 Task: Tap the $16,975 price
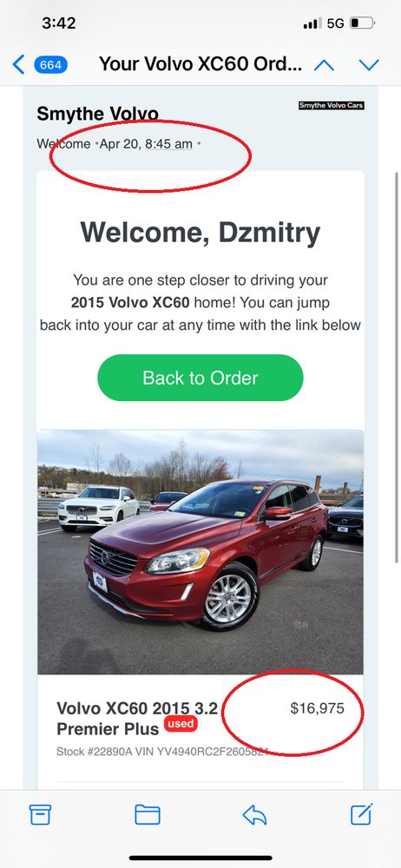click(318, 708)
